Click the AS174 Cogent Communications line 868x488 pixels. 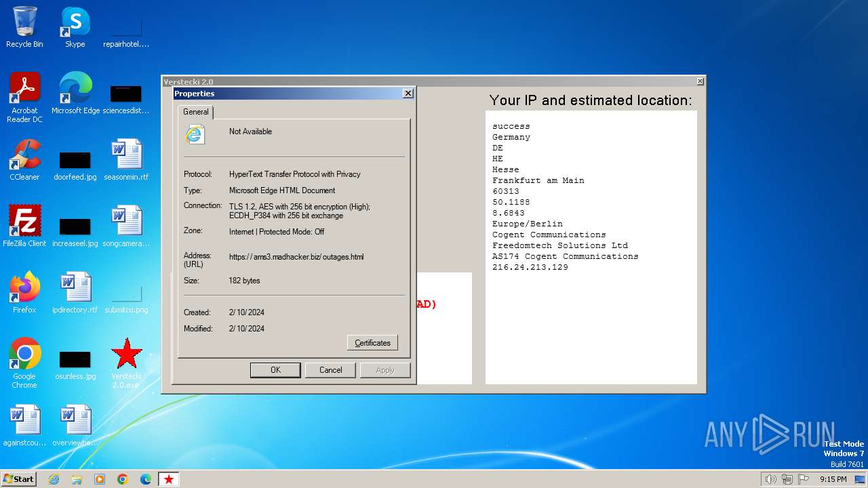pos(566,256)
